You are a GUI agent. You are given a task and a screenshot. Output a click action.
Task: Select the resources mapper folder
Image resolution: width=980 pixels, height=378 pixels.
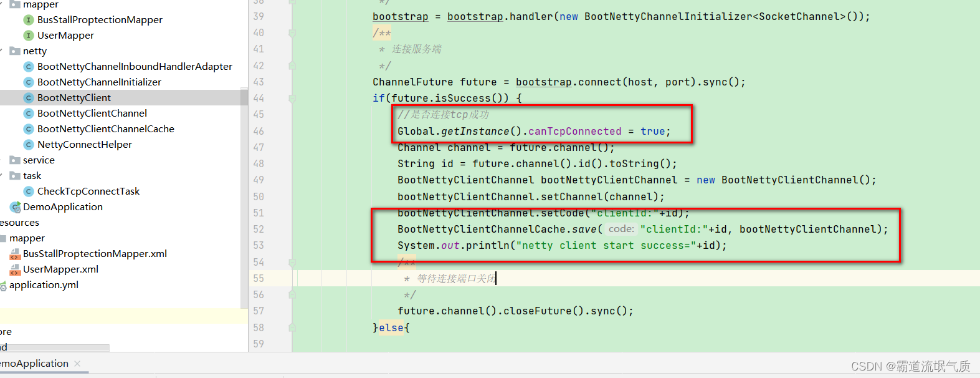pos(27,238)
